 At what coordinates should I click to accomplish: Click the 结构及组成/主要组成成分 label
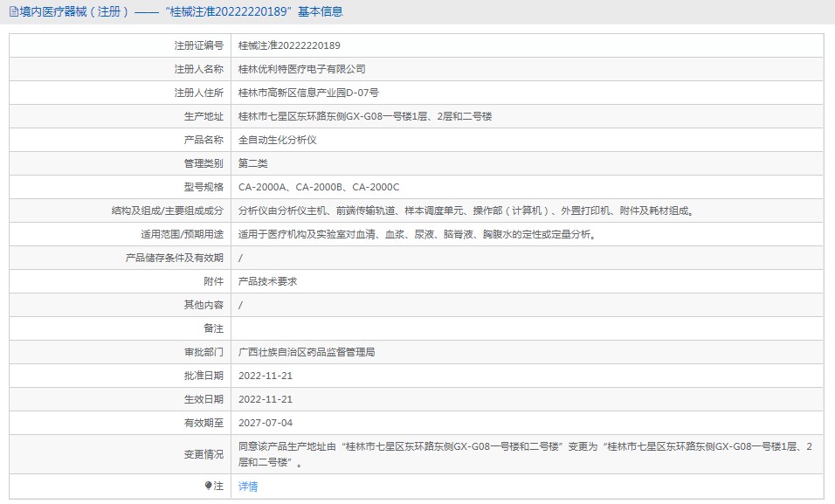click(167, 211)
